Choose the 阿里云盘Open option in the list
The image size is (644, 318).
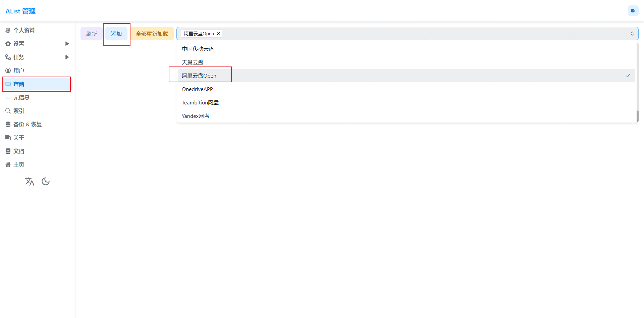406,76
